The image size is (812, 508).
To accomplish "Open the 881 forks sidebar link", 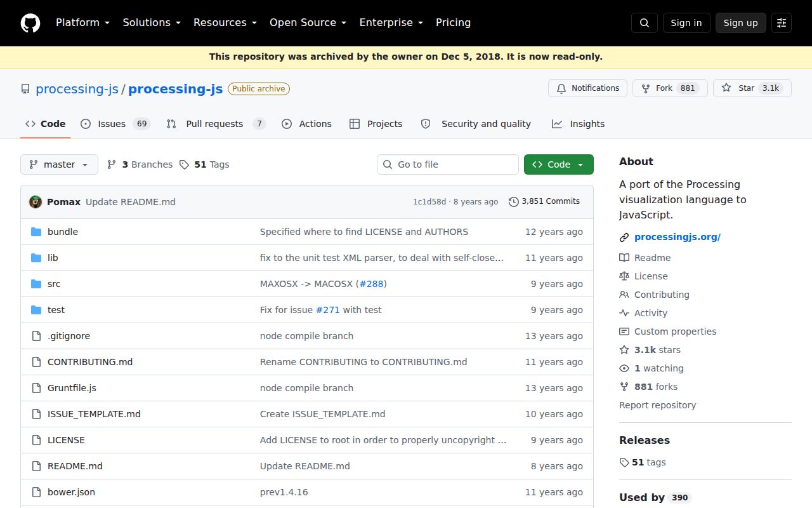I will coord(656,387).
